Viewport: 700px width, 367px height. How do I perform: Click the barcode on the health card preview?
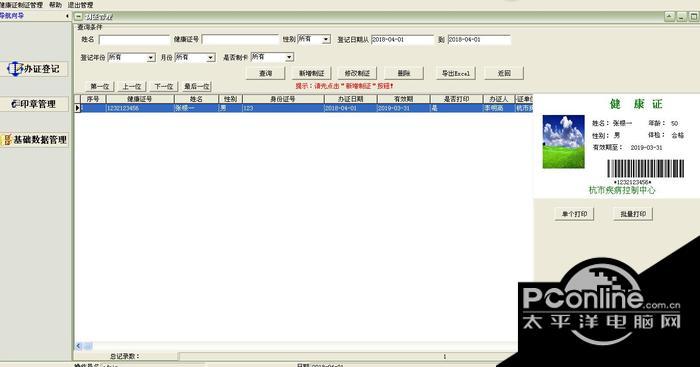tap(646, 169)
